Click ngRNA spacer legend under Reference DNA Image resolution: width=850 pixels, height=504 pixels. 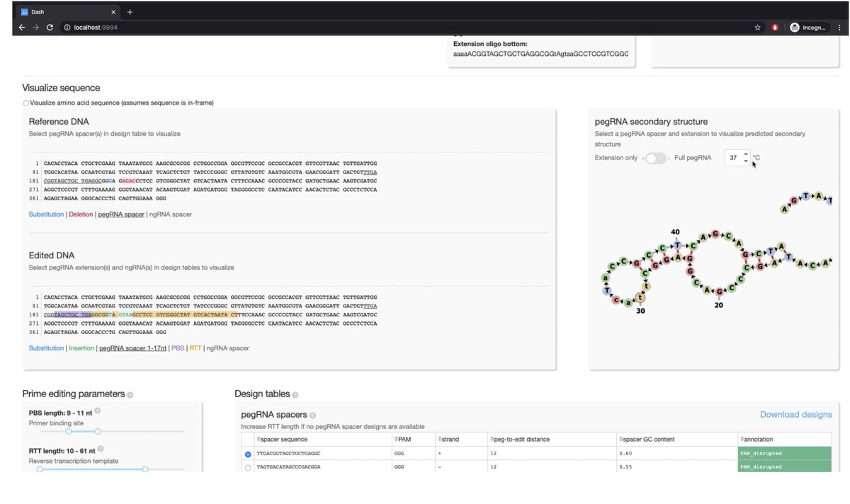[170, 214]
